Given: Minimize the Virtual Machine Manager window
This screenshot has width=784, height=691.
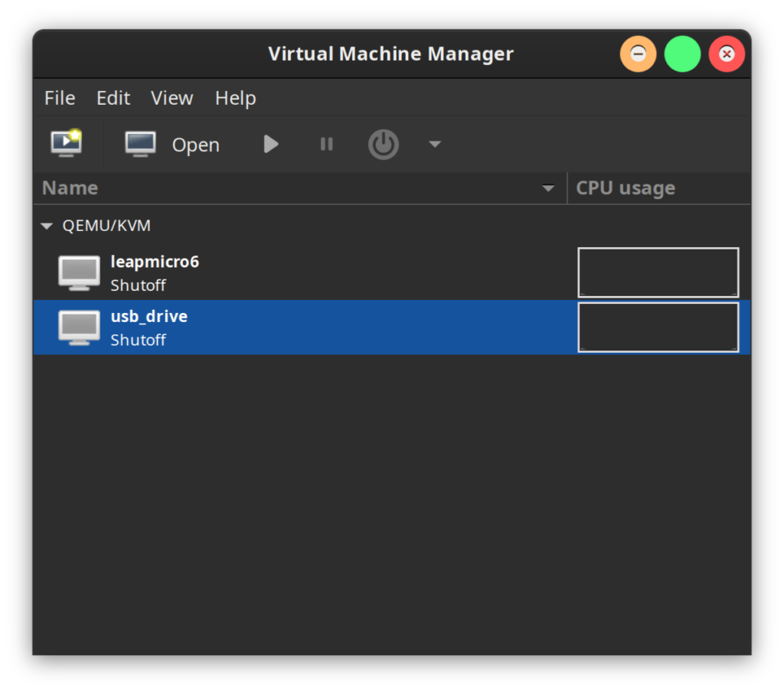Looking at the screenshot, I should [x=638, y=54].
